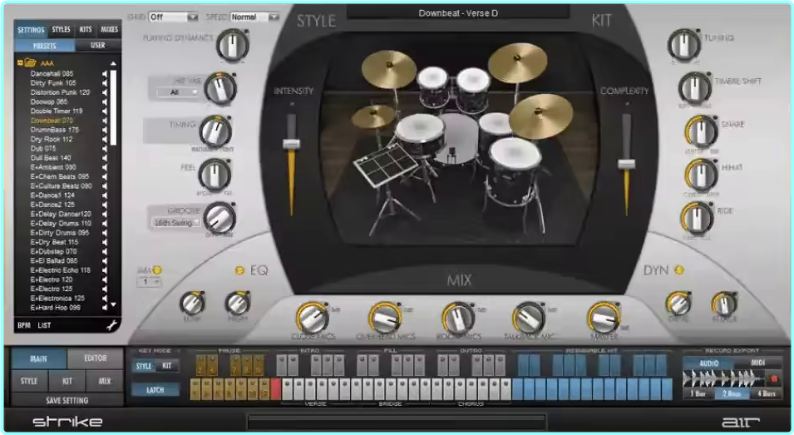Open the Grid dropdown set to Off
Image resolution: width=794 pixels, height=435 pixels.
coord(173,17)
